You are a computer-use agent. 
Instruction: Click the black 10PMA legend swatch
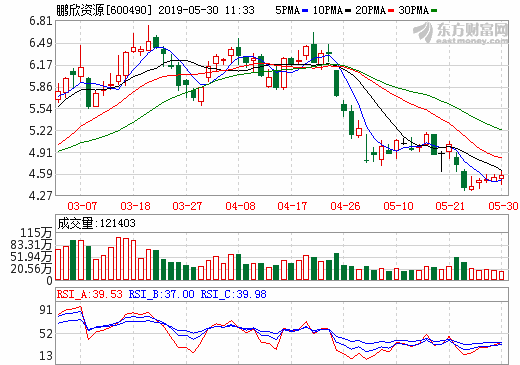click(348, 11)
